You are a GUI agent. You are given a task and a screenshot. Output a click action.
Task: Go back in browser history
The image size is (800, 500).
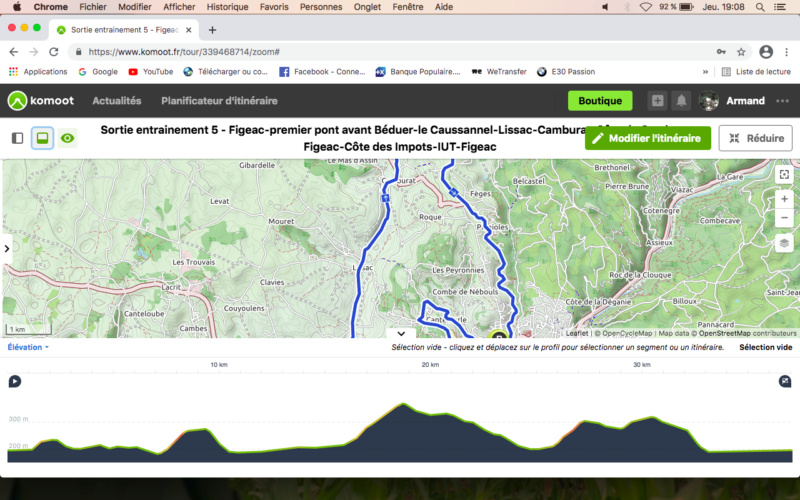pyautogui.click(x=14, y=52)
